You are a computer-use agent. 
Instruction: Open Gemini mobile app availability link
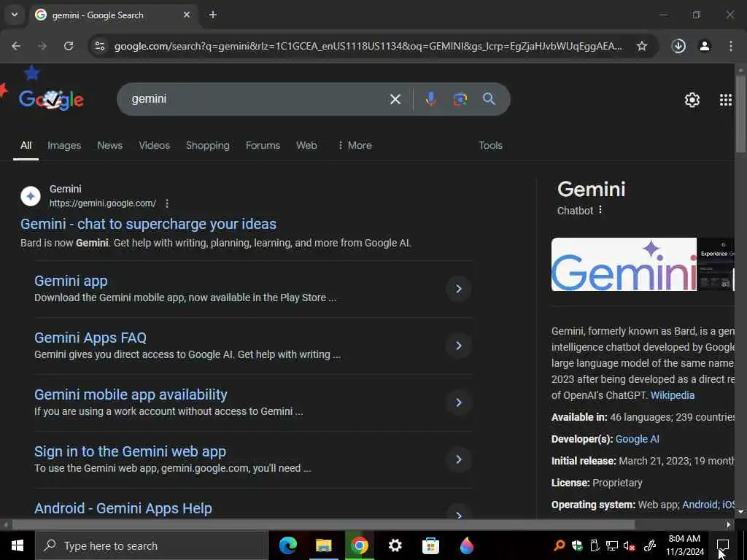click(x=131, y=394)
